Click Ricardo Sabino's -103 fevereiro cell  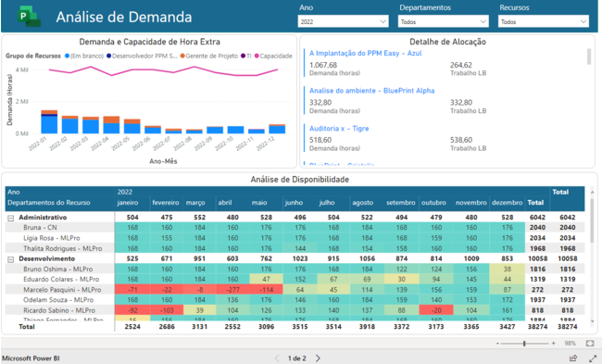pyautogui.click(x=167, y=310)
